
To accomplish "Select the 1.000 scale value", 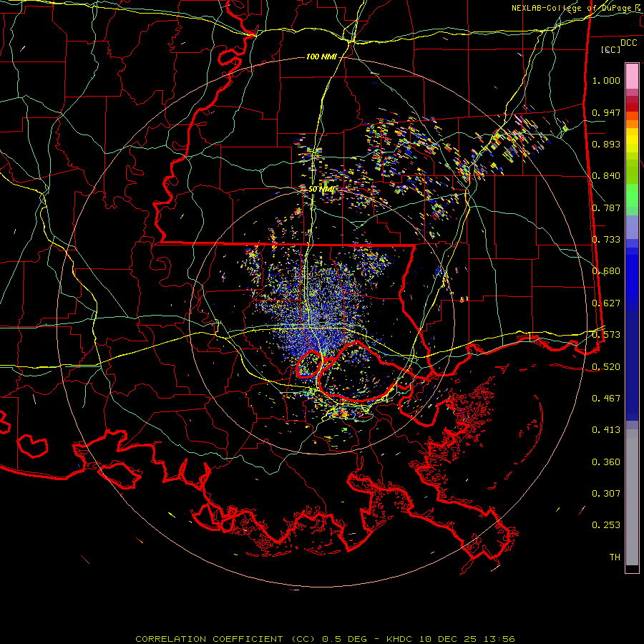I will pos(606,80).
